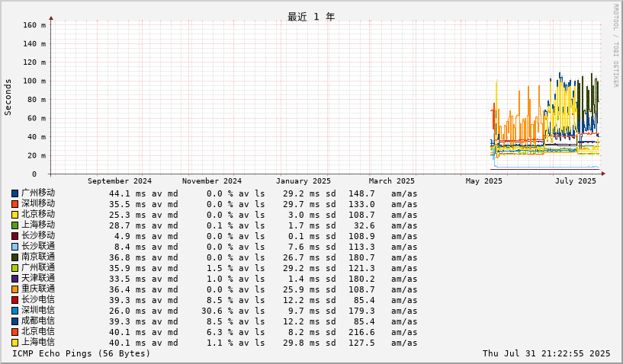
Task: Click the 北京移动 yellow legend swatch
Action: click(14, 215)
